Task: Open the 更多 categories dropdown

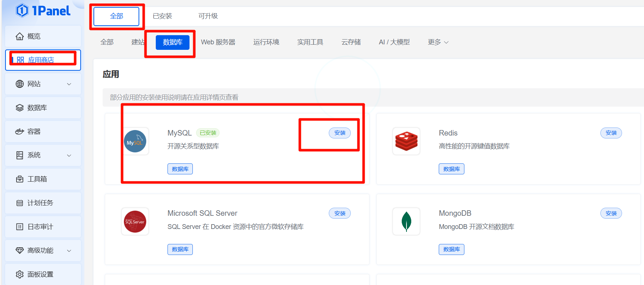Action: tap(438, 42)
